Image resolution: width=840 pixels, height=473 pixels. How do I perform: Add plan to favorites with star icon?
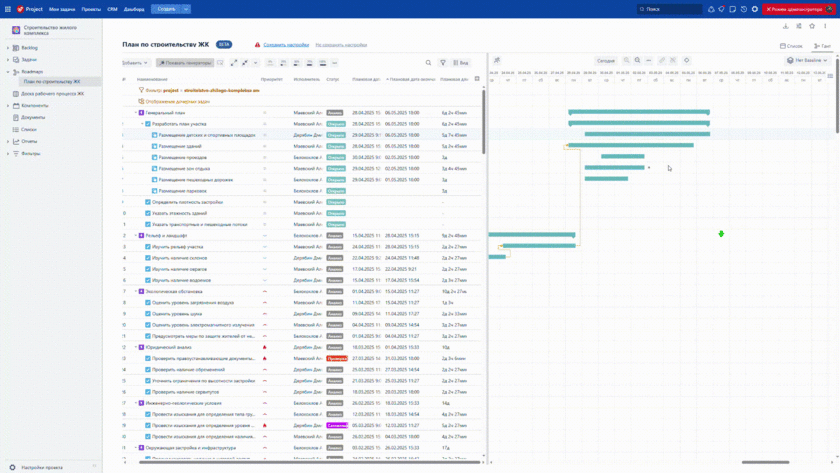[x=812, y=27]
